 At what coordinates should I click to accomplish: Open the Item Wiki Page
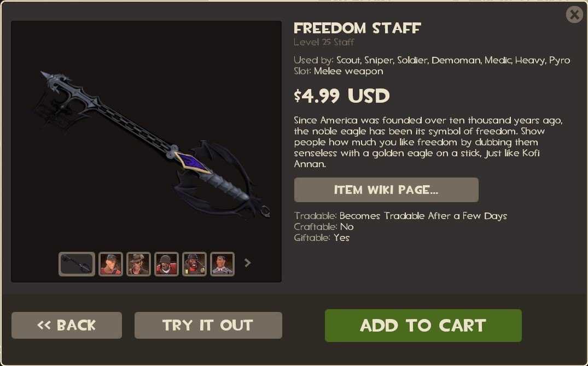tap(386, 190)
